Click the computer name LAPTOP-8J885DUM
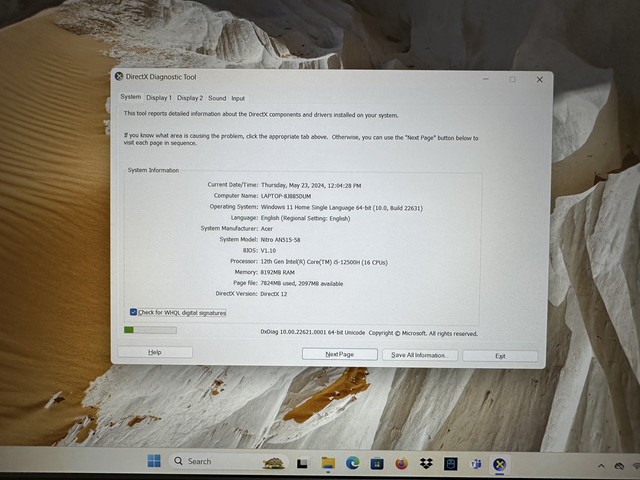The image size is (640, 480). 286,196
